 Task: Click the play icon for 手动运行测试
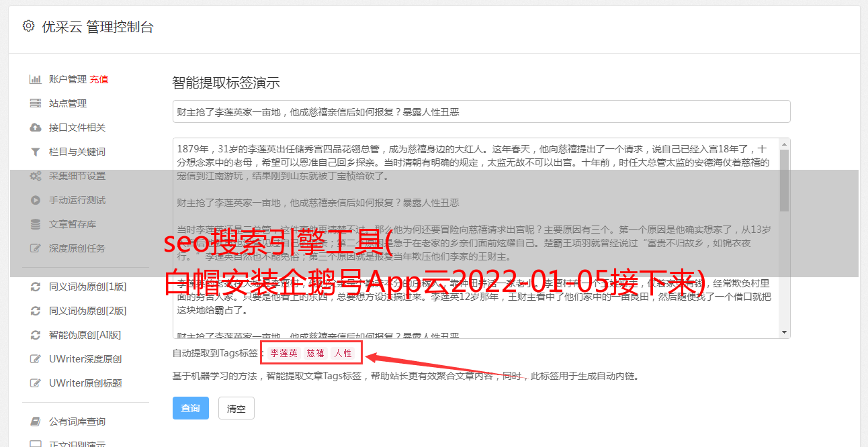point(36,200)
